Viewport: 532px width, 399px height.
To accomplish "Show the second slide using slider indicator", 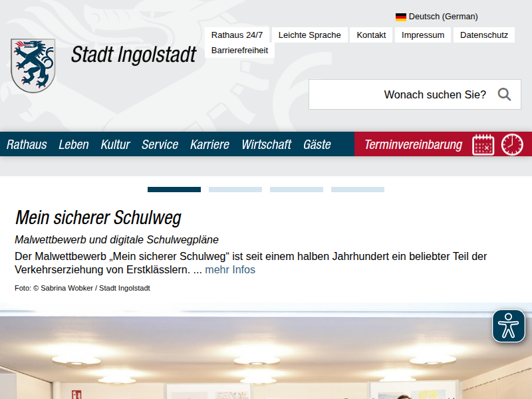I will (235, 190).
